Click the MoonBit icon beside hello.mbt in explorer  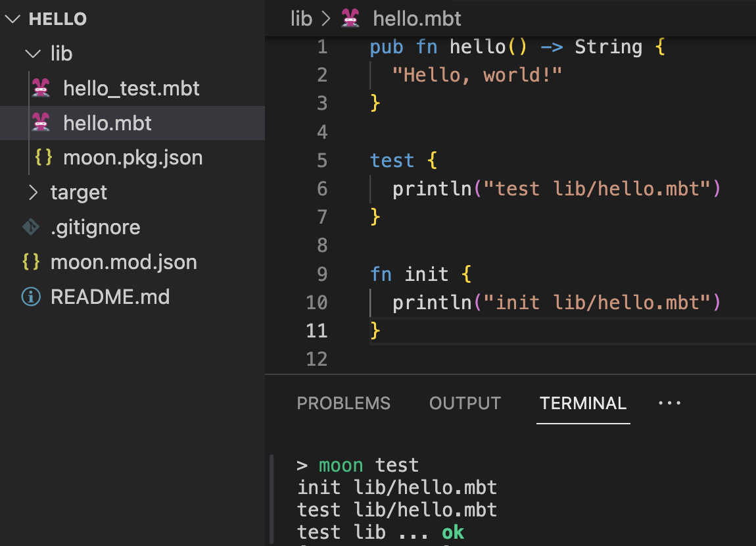(41, 123)
